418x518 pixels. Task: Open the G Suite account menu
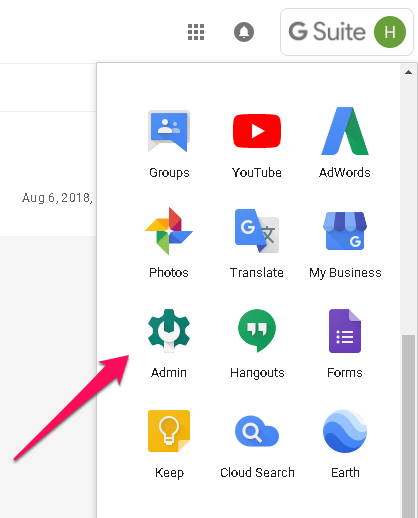pos(347,32)
